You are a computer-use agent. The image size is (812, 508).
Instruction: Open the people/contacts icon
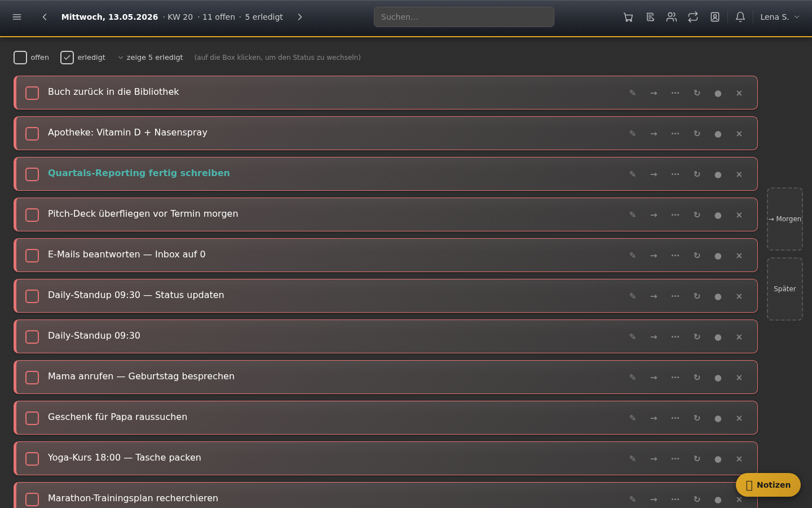(x=672, y=17)
